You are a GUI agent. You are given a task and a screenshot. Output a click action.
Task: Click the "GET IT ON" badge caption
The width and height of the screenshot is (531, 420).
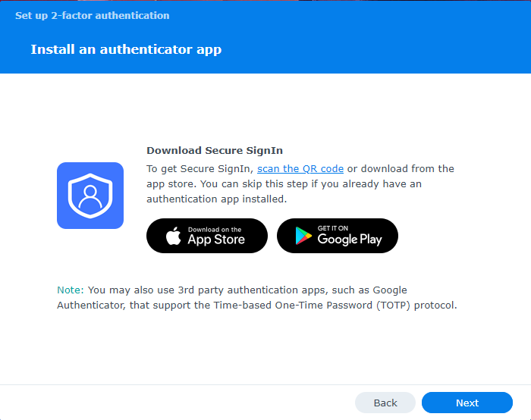(333, 228)
